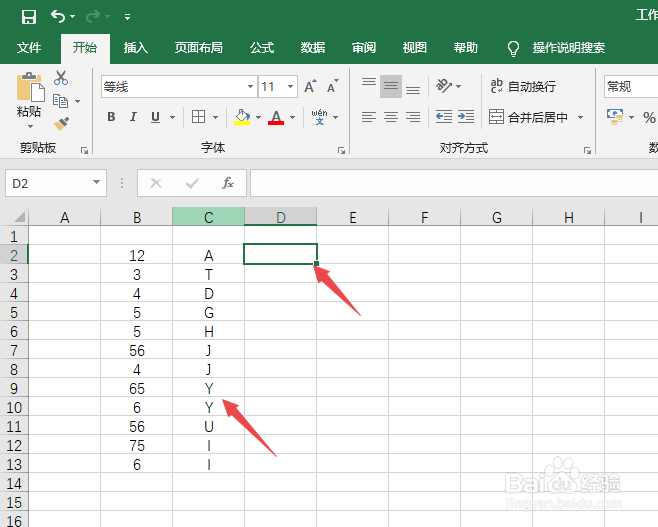Open the 剪贴板 dialog launcher

(x=84, y=150)
